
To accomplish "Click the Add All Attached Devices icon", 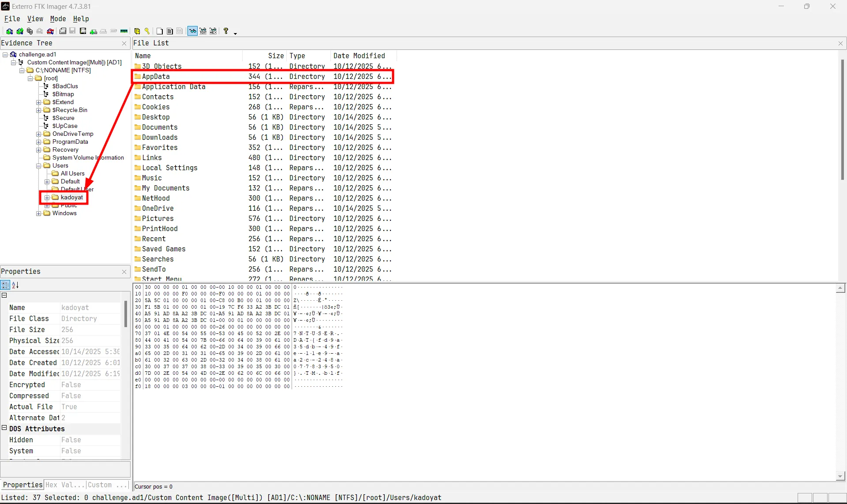I will point(19,31).
